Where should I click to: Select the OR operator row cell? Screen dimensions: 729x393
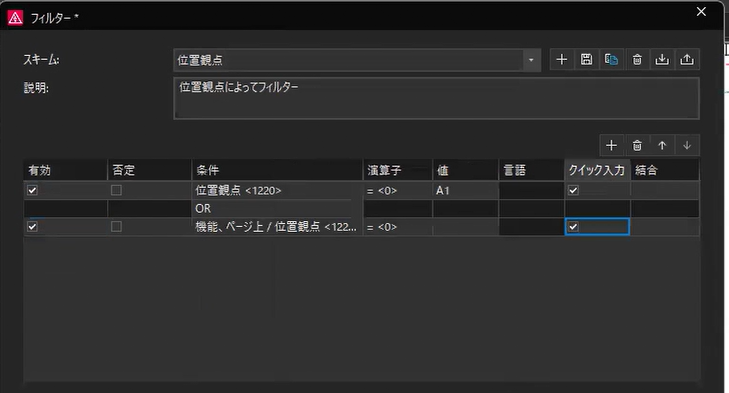(277, 208)
